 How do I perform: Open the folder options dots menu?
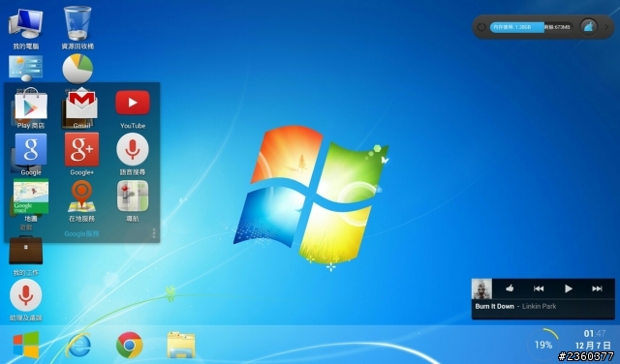154,232
